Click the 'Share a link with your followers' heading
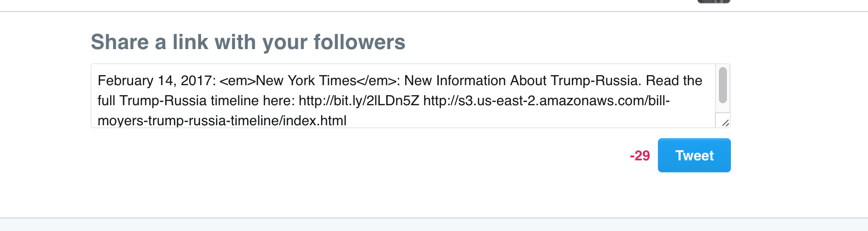Image resolution: width=868 pixels, height=231 pixels. tap(248, 42)
